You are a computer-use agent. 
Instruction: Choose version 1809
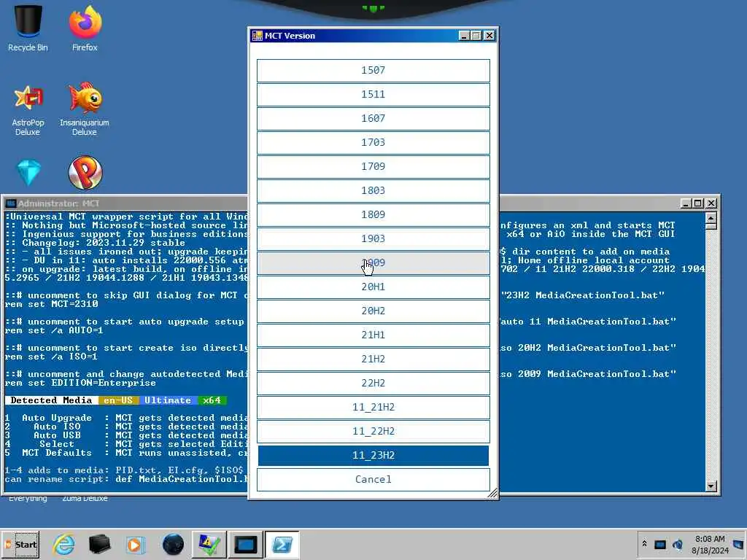click(373, 215)
